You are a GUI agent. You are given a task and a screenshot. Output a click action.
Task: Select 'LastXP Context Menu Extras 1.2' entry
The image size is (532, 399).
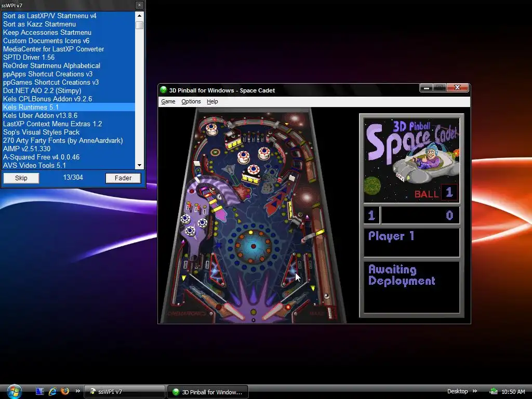coord(69,124)
